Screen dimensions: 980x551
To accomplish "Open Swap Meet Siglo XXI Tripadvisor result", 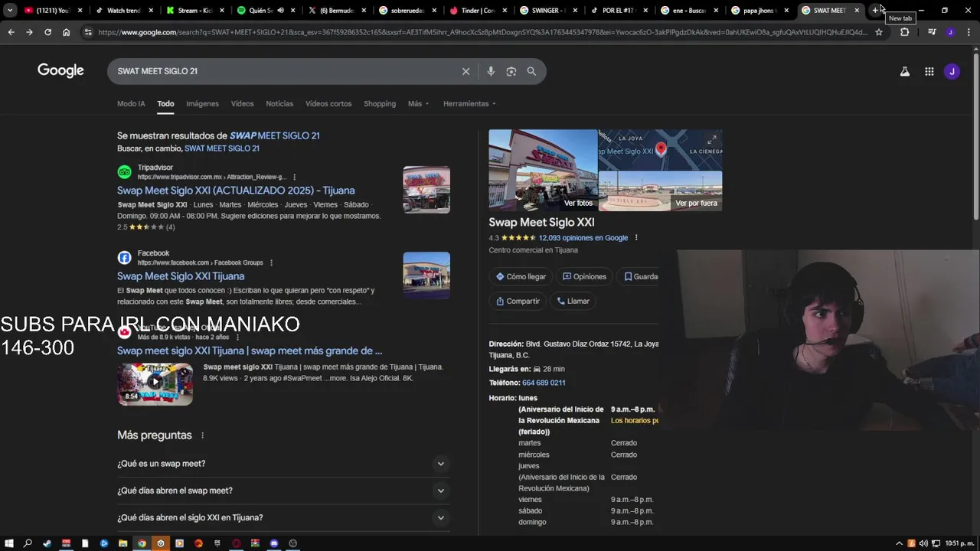I will [x=236, y=191].
